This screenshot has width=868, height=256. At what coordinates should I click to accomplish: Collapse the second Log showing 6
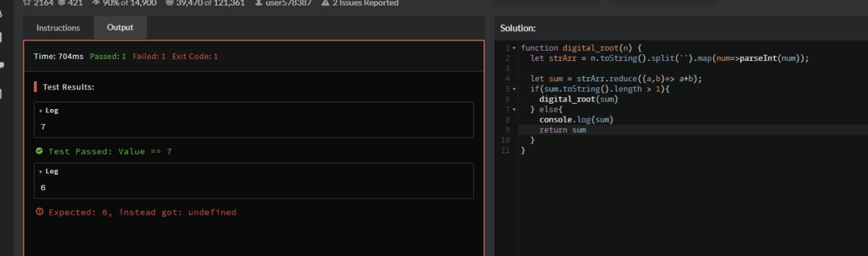[49, 171]
